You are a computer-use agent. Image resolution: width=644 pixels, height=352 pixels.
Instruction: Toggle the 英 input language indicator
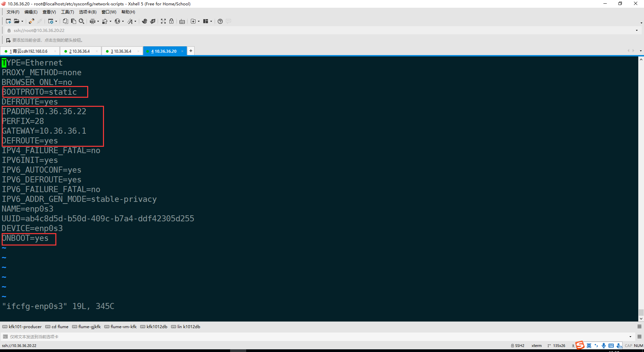pyautogui.click(x=589, y=346)
